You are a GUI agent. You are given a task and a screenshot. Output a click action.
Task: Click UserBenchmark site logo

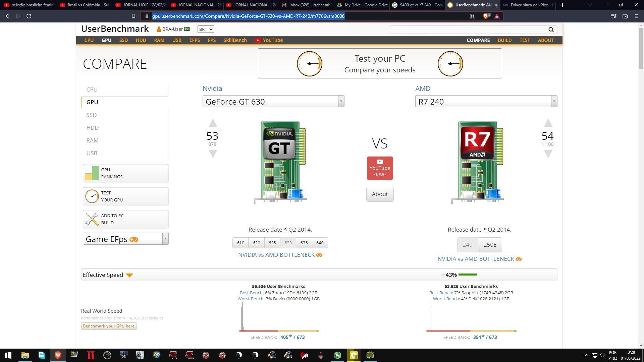point(115,29)
